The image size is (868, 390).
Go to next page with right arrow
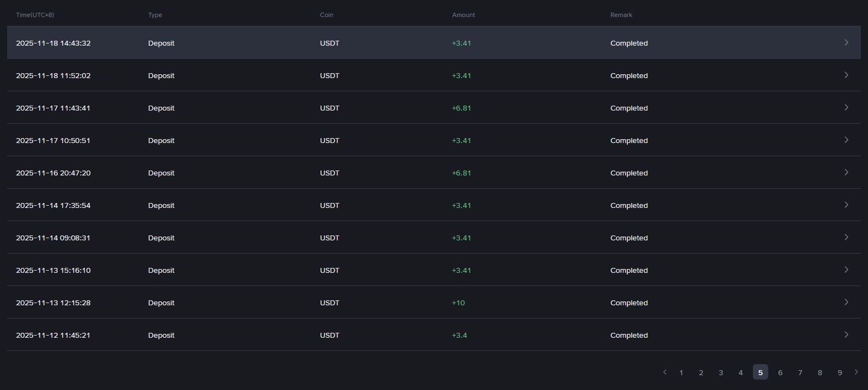tap(856, 372)
